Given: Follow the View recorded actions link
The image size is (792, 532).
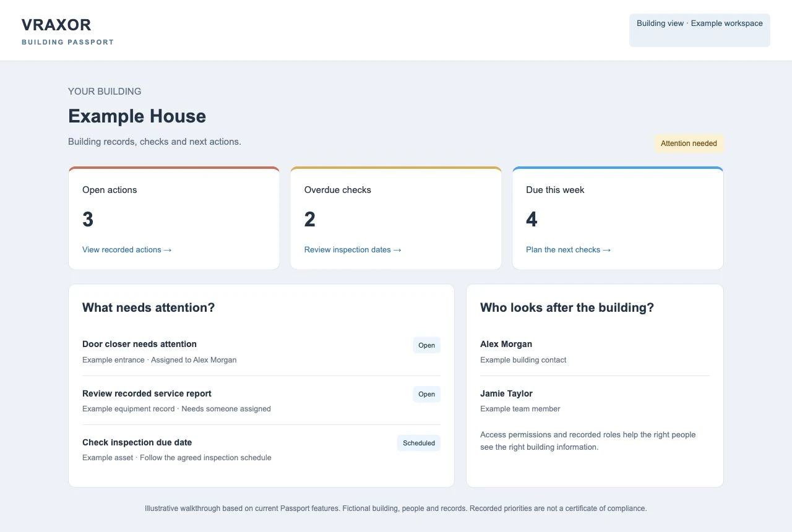Looking at the screenshot, I should (x=127, y=250).
